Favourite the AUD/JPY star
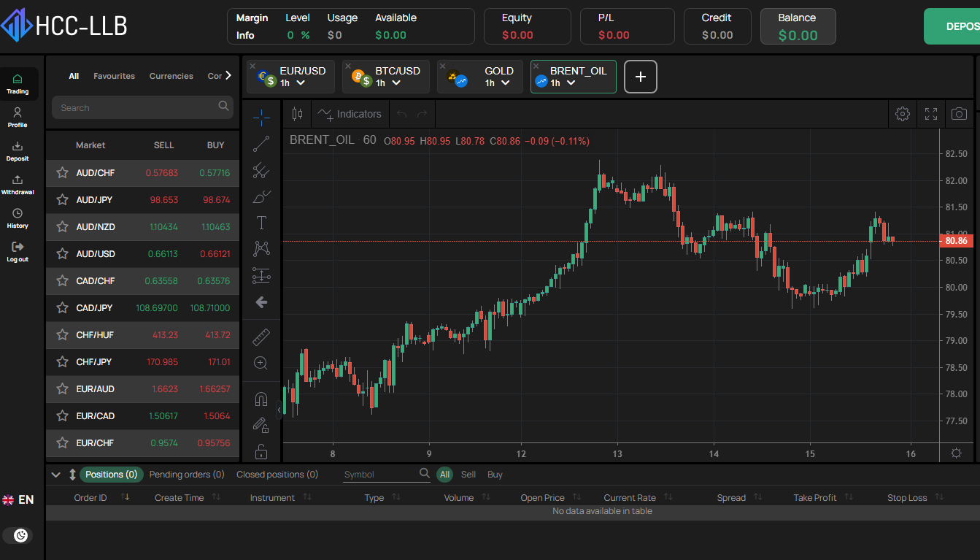 click(x=62, y=200)
